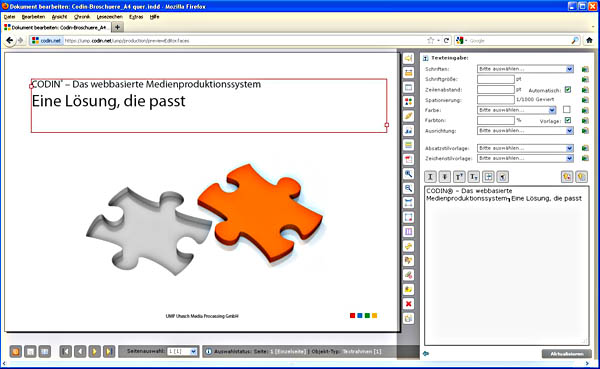Click the yellow ruler measurement icon

409,73
